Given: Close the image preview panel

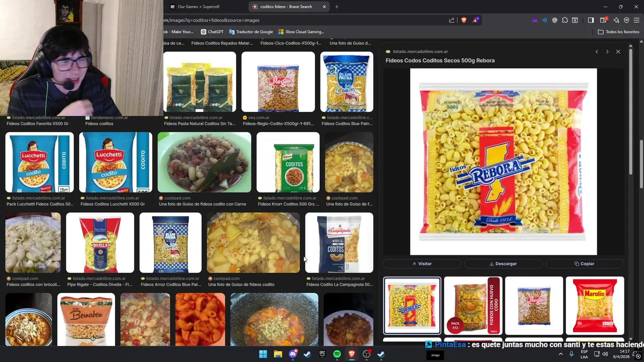Looking at the screenshot, I should pyautogui.click(x=618, y=52).
